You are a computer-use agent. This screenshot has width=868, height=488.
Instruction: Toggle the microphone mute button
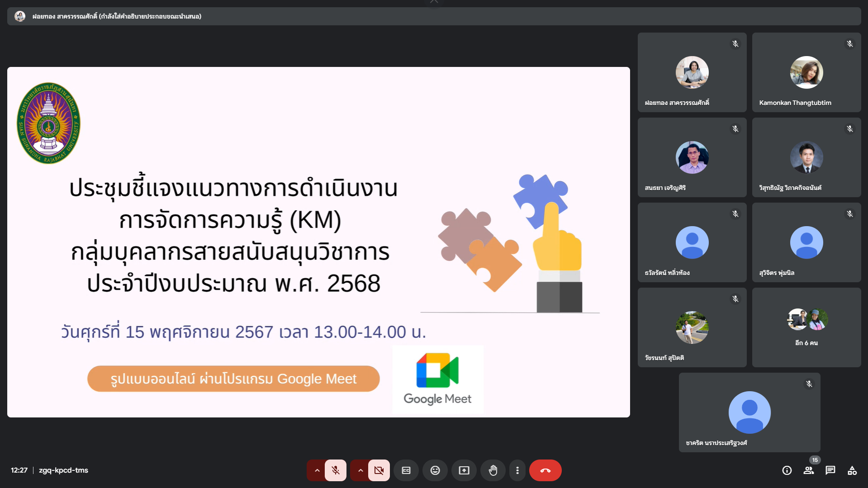[x=335, y=470]
